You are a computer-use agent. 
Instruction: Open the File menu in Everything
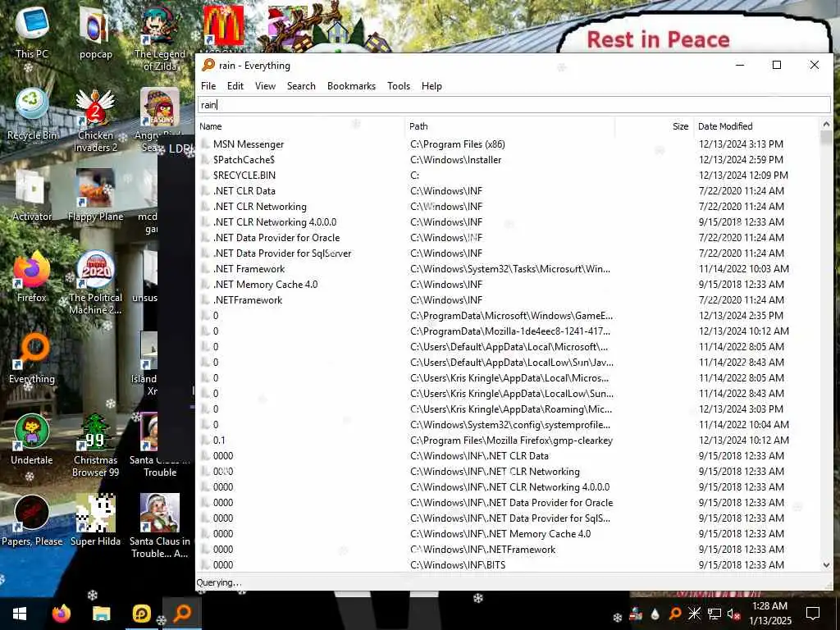pyautogui.click(x=208, y=85)
